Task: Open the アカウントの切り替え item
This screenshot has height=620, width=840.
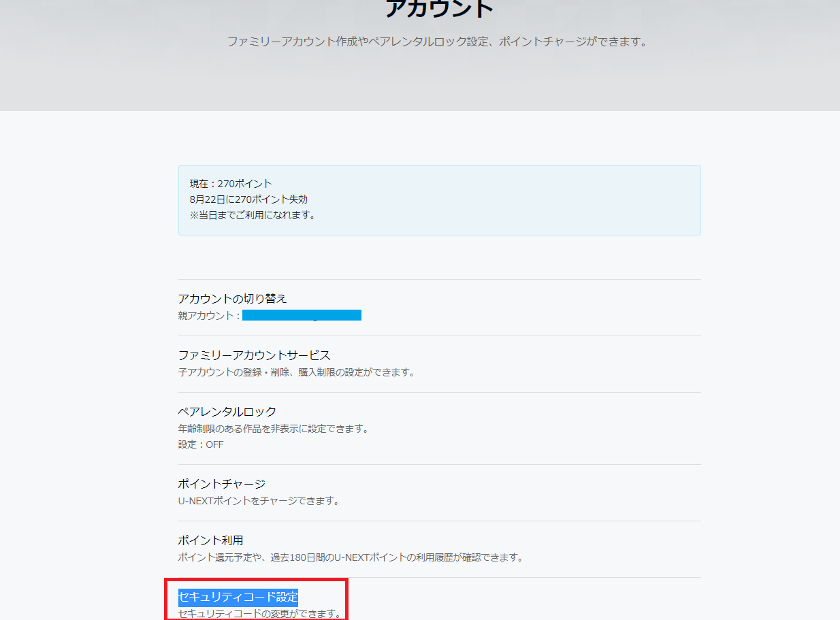Action: click(232, 299)
